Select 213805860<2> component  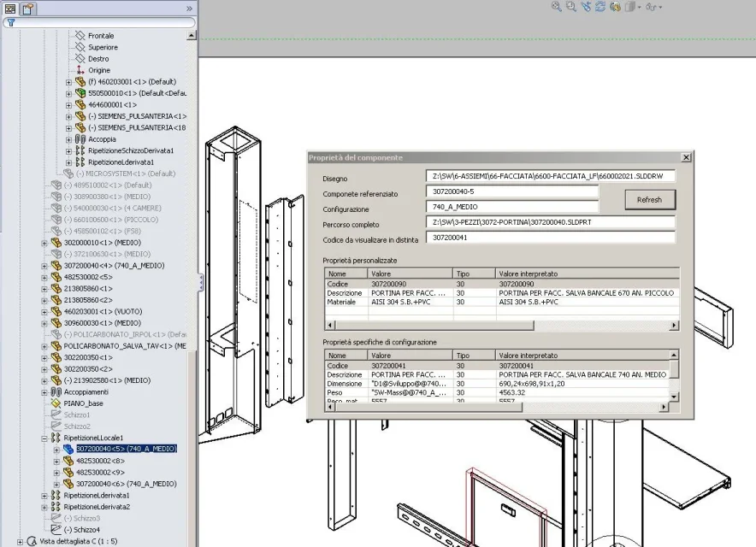[88, 300]
